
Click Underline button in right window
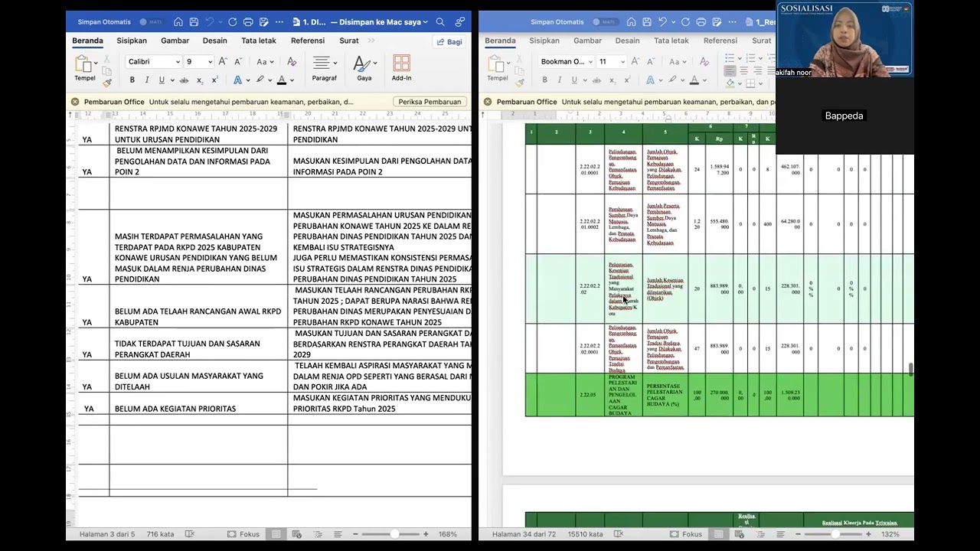(x=574, y=80)
